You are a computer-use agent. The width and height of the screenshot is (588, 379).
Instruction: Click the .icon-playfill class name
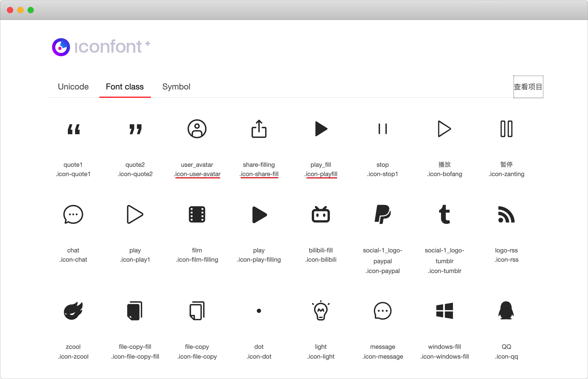tap(321, 174)
